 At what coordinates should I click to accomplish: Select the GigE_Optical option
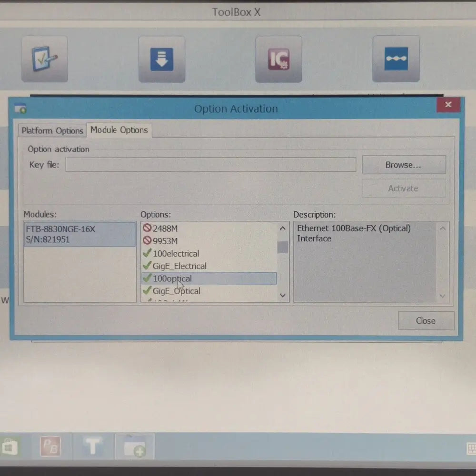tap(176, 291)
